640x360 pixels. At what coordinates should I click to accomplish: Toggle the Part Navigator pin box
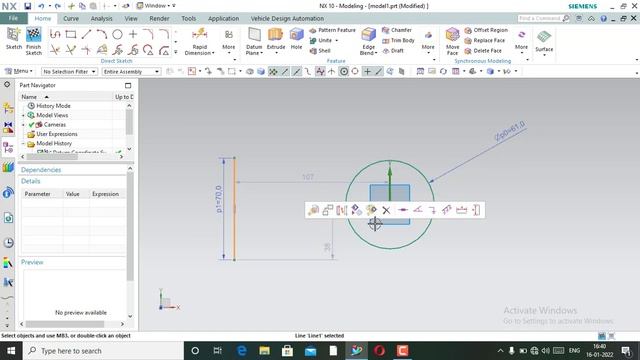click(128, 85)
